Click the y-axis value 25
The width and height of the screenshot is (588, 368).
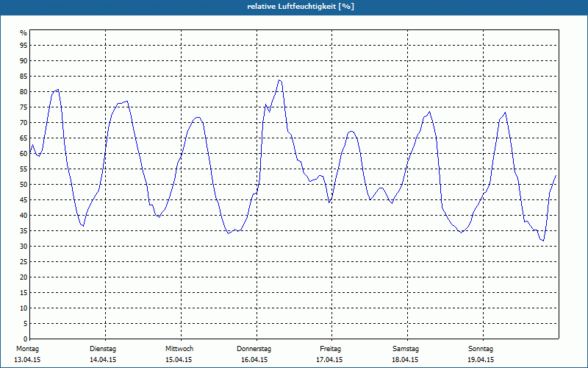(24, 262)
